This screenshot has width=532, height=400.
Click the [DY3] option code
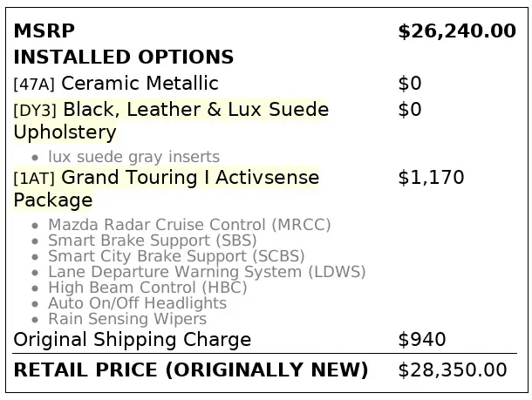(35, 111)
